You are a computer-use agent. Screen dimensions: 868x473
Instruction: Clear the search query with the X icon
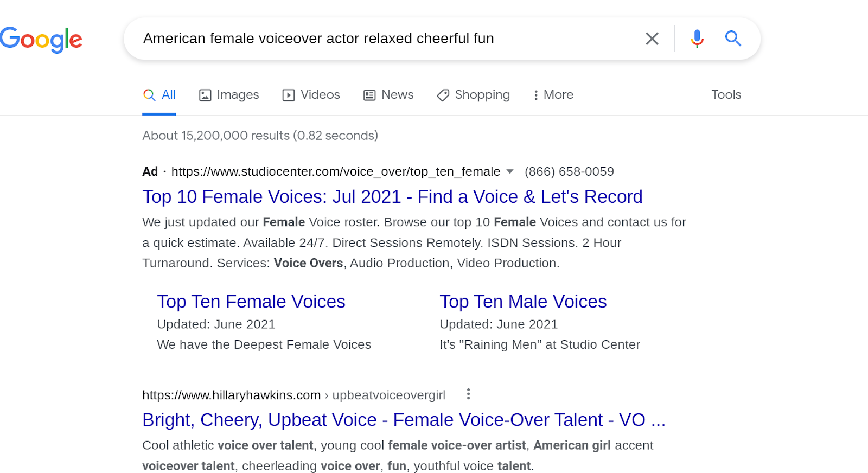[652, 39]
